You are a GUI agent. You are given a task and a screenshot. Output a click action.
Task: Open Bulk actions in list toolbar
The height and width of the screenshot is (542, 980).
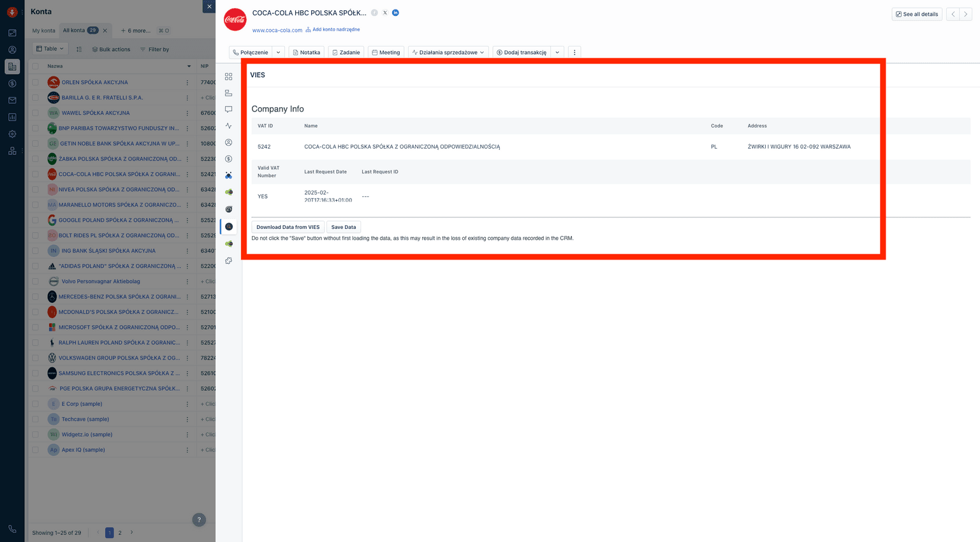click(111, 49)
